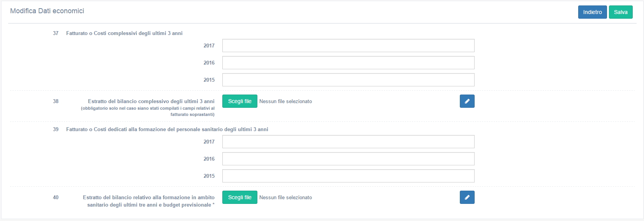Click 'Nessun file selezionato' in item 40
The width and height of the screenshot is (644, 221).
(285, 197)
